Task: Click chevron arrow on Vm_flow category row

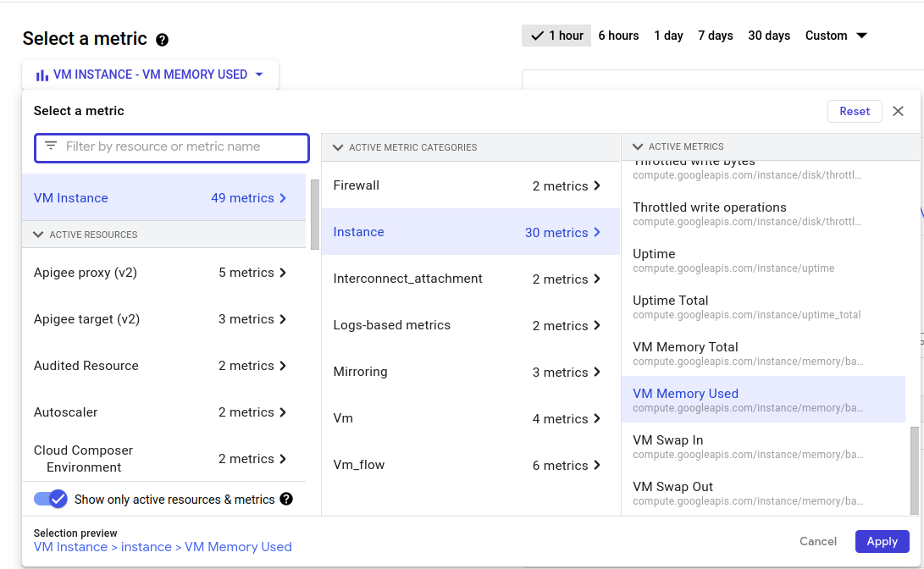Action: point(597,466)
